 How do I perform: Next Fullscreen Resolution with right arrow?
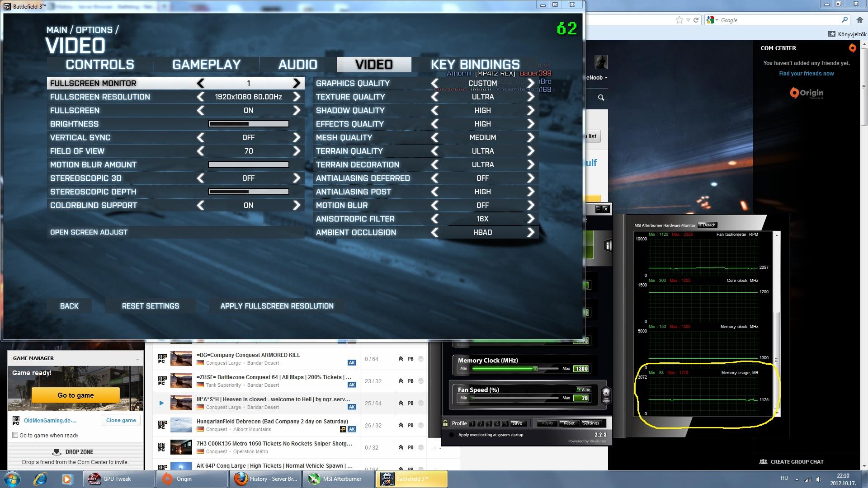[296, 97]
